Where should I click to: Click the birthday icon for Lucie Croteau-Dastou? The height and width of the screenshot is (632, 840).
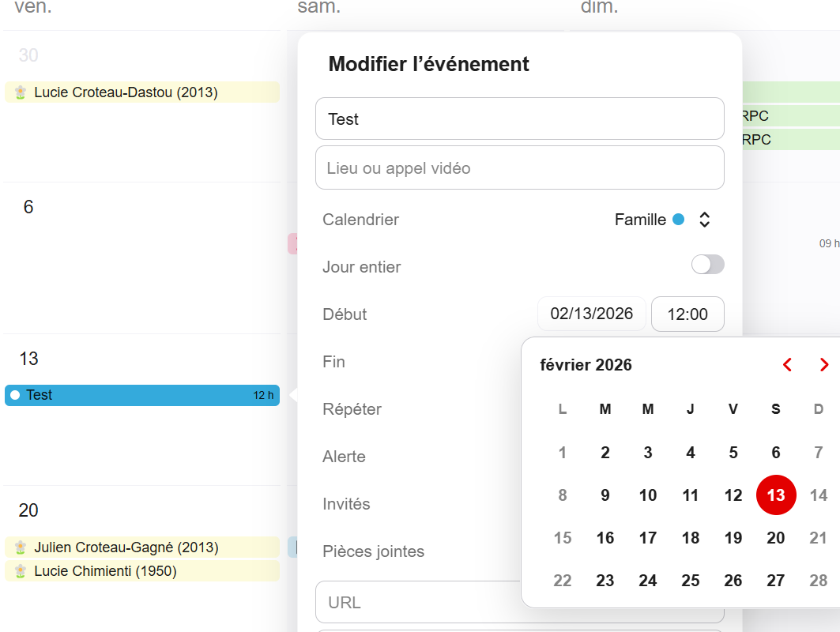[21, 92]
